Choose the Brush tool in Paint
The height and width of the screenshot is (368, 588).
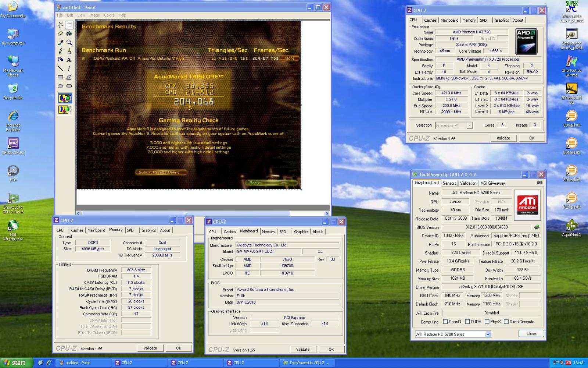point(69,51)
